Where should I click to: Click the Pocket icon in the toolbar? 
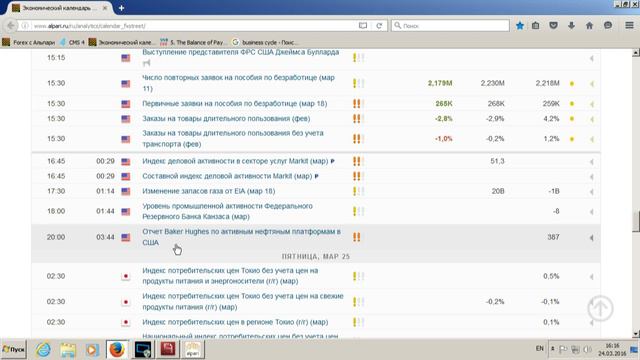(x=553, y=26)
